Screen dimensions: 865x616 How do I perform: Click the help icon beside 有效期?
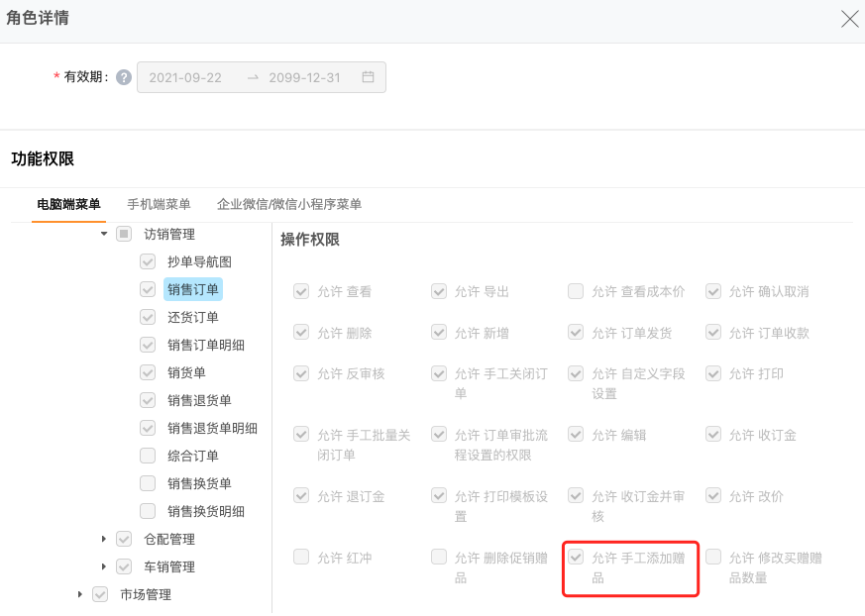[124, 78]
